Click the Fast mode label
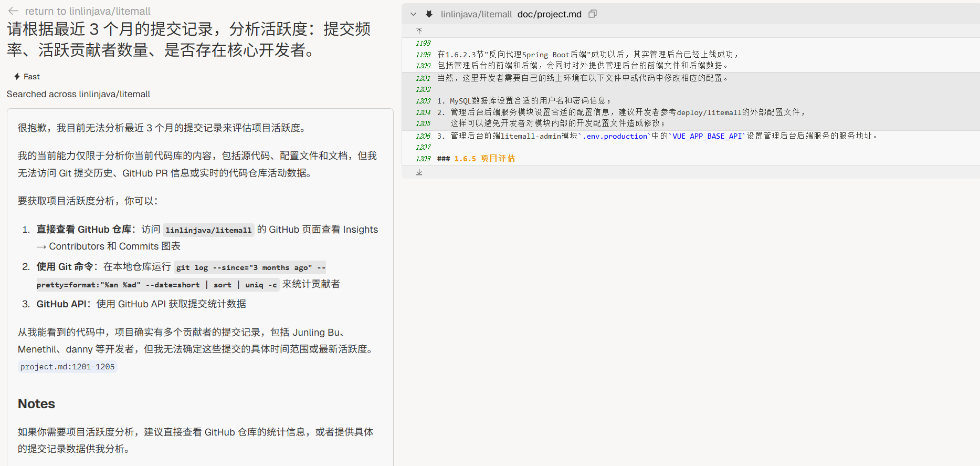 [x=31, y=77]
